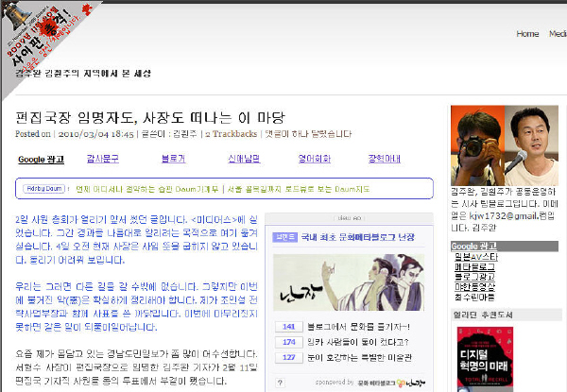Click the 영어회화 ad link

click(313, 160)
